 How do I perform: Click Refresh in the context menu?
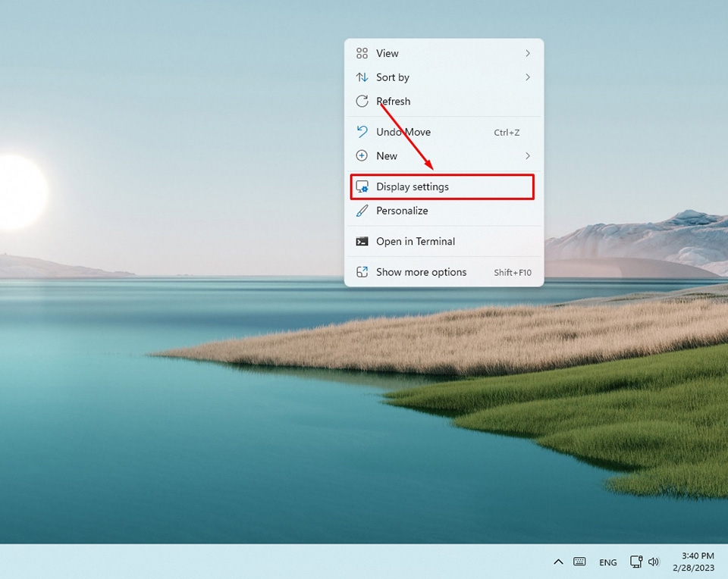393,101
